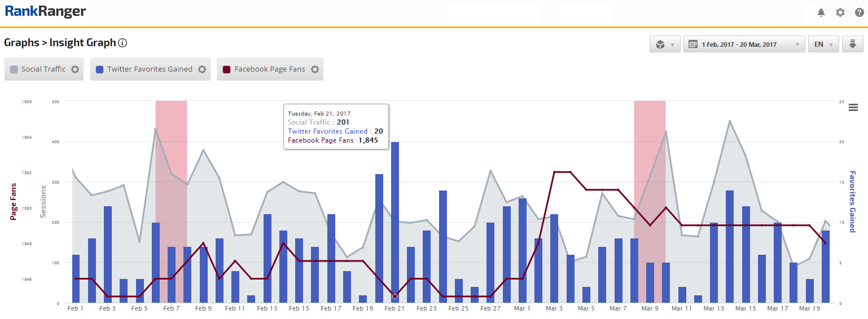Screen dimensions: 868x319
Task: Open the chart hamburger menu
Action: [853, 108]
